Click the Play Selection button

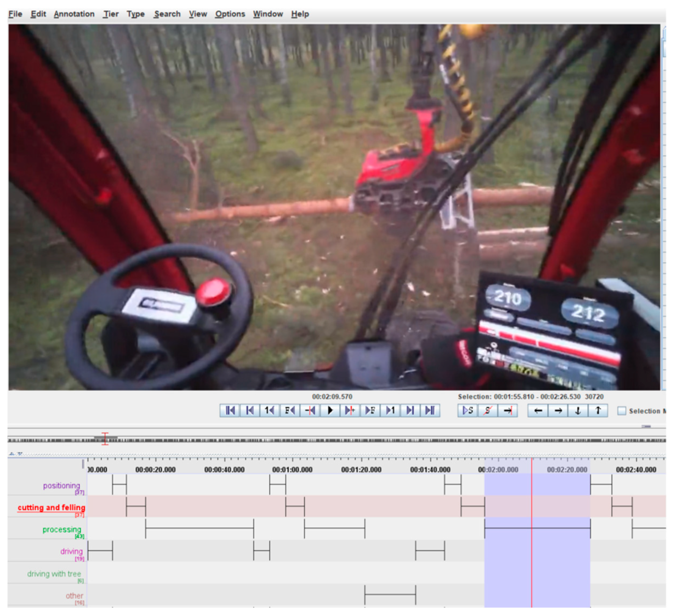tap(468, 410)
